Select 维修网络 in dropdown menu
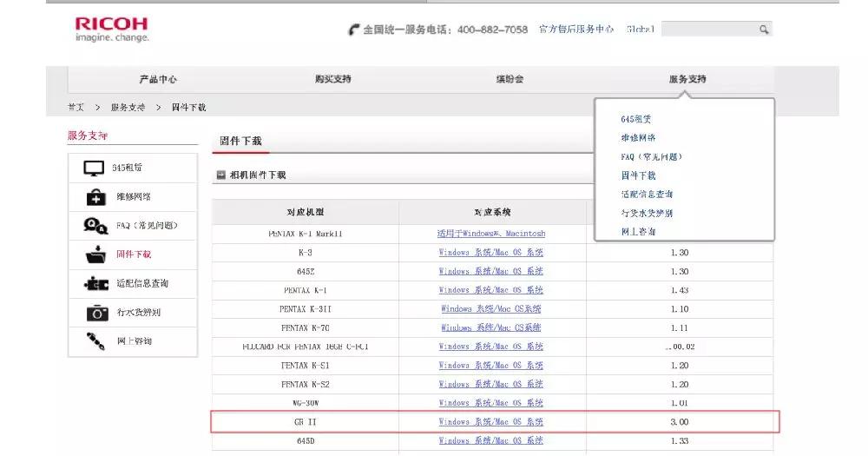This screenshot has width=868, height=456. (638, 138)
